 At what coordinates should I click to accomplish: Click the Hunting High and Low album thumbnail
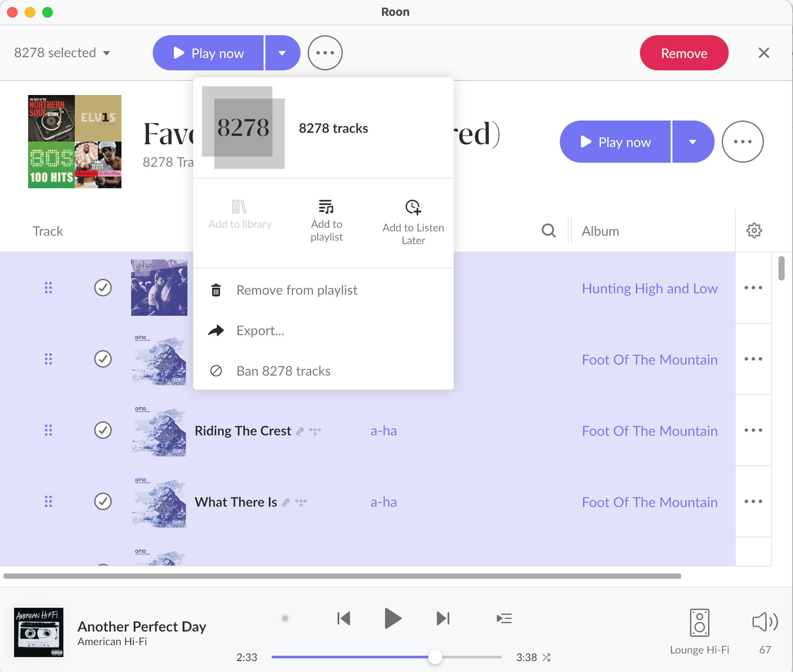point(159,288)
